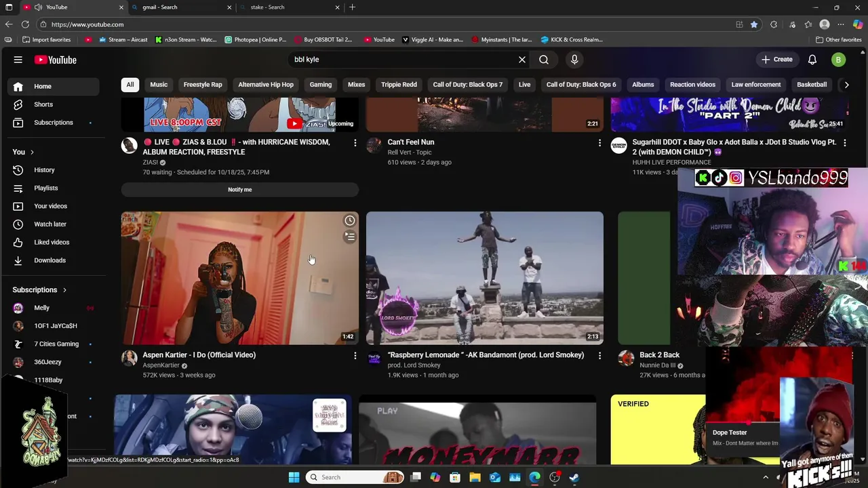Open the Melly subscription channel
This screenshot has height=488, width=868.
54,308
